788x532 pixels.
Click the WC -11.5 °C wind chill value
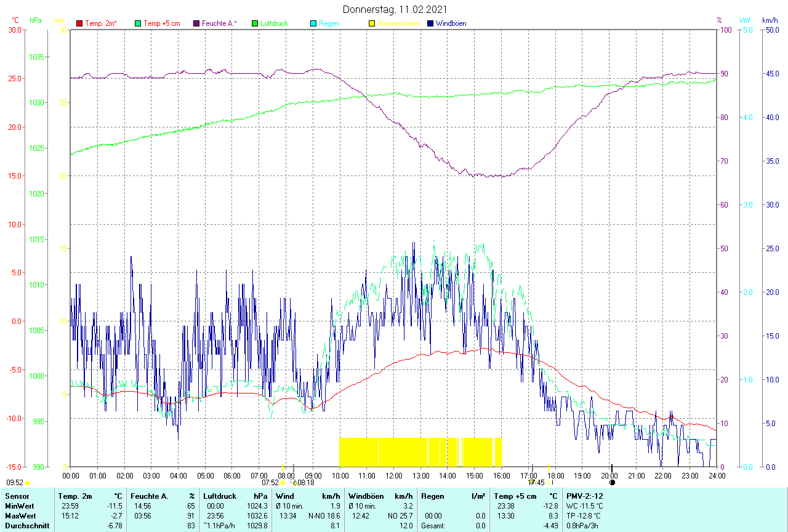click(585, 506)
